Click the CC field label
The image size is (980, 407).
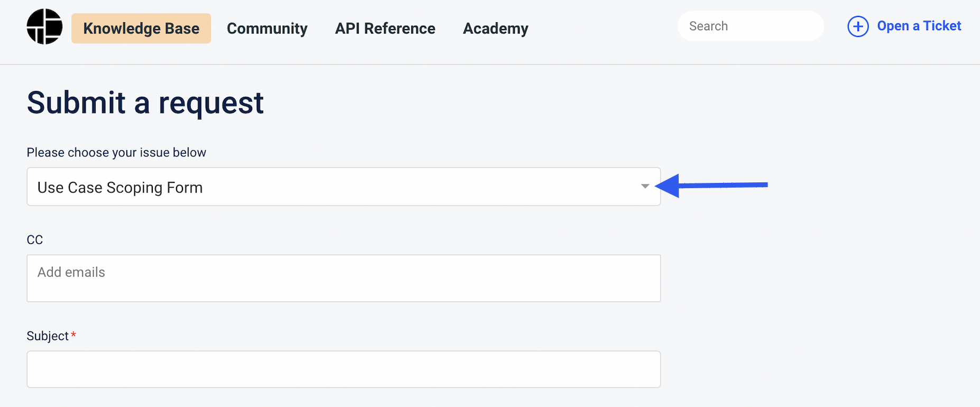pyautogui.click(x=35, y=240)
